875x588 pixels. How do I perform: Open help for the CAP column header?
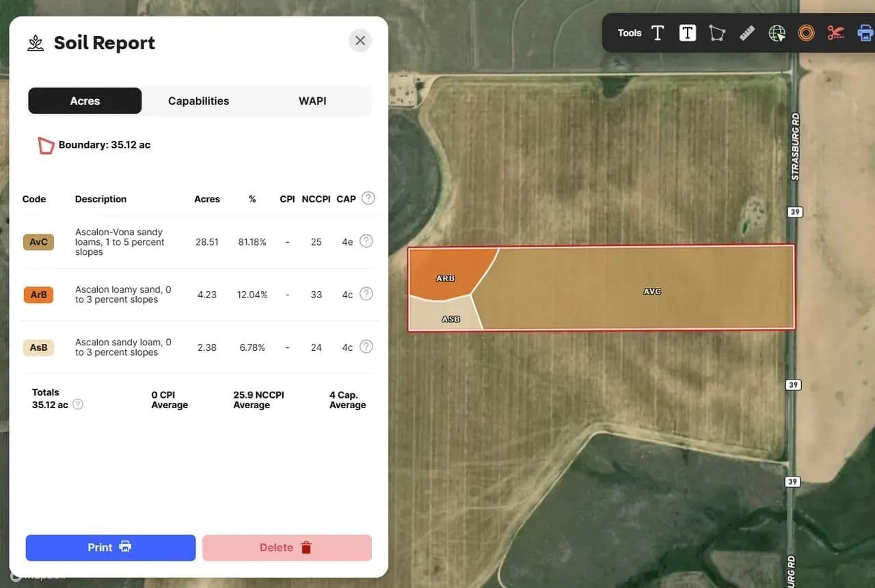click(x=368, y=198)
